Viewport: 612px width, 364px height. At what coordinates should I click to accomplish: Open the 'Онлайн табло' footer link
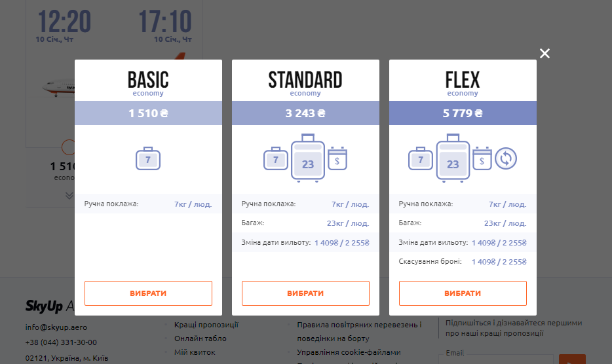pos(200,338)
